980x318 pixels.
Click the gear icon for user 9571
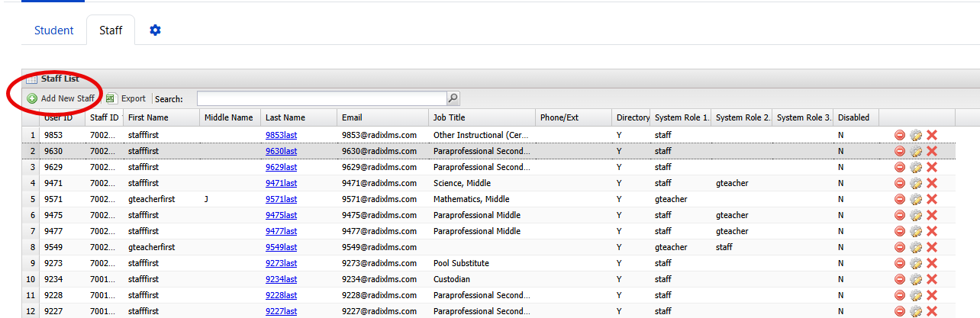[x=916, y=199]
